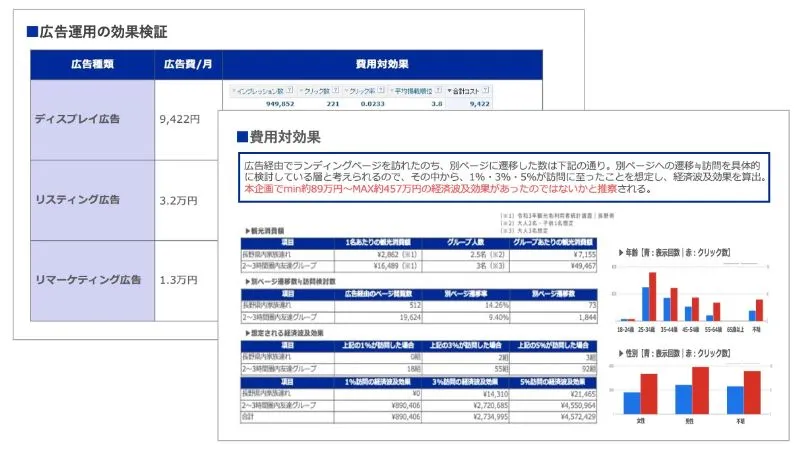Viewport: 800px width, 449px height.
Task: Click the 3%訪問の経済波及効果 column header
Action: click(x=465, y=382)
